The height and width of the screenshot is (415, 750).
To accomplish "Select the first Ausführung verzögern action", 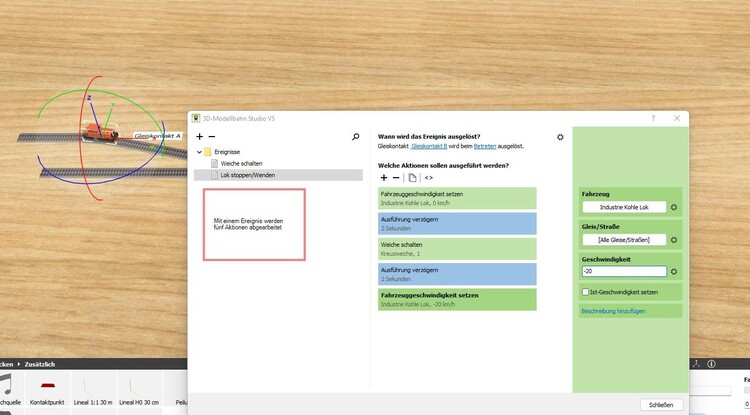I will [x=457, y=224].
